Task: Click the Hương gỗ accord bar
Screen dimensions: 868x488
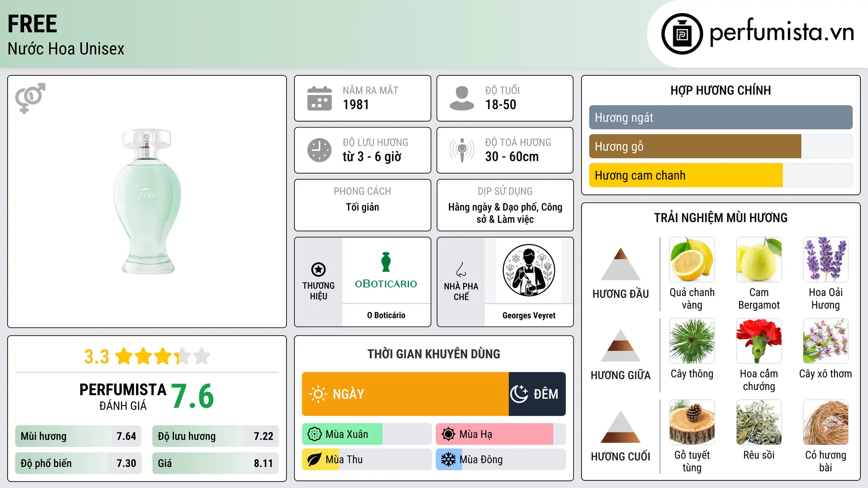Action: click(x=721, y=146)
